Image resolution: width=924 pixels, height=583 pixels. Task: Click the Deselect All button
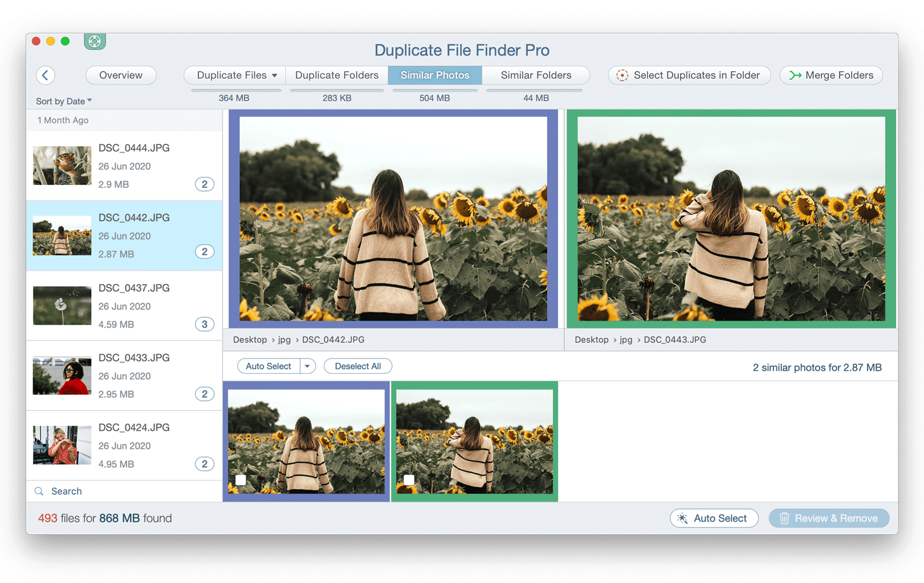tap(358, 366)
